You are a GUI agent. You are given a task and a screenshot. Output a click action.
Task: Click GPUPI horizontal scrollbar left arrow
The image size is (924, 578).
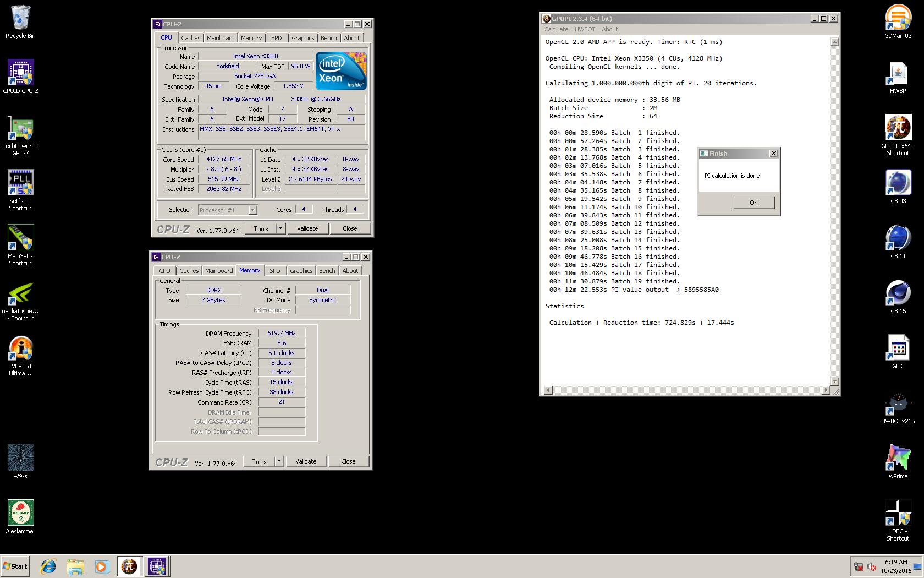coord(548,390)
